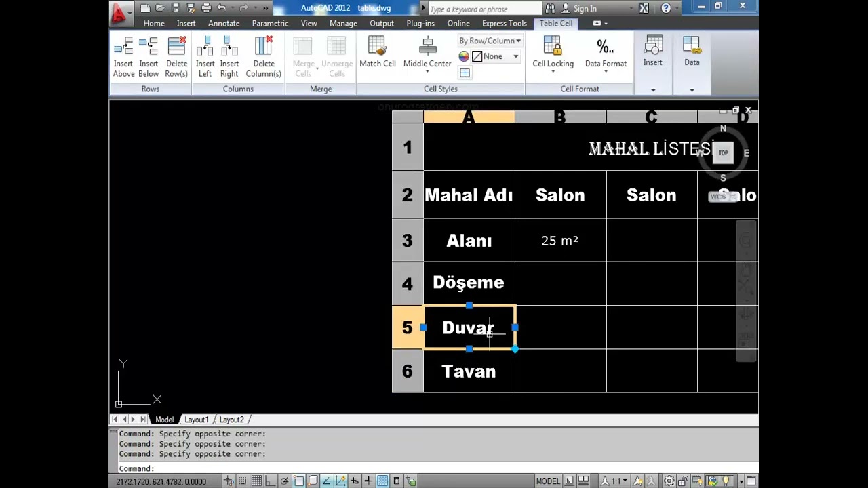Click the Save icon in quick access toolbar
The image size is (868, 488).
click(x=176, y=8)
